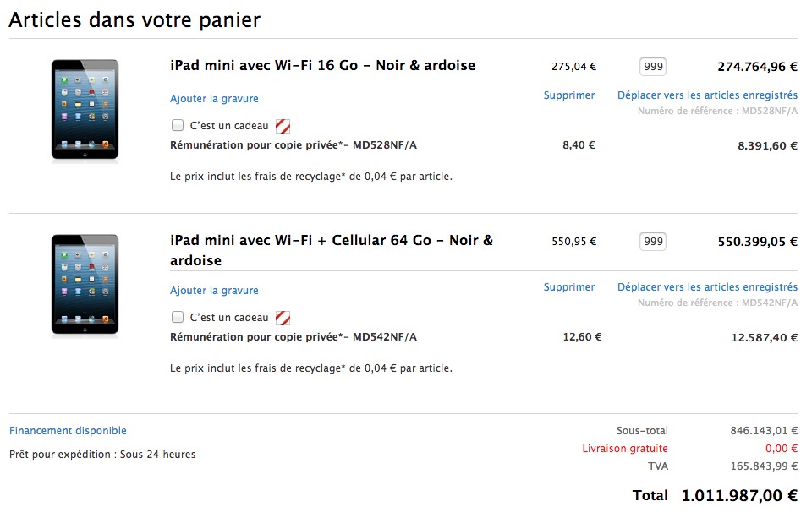Open the Financement disponible link
This screenshot has height=518, width=812.
pyautogui.click(x=68, y=431)
